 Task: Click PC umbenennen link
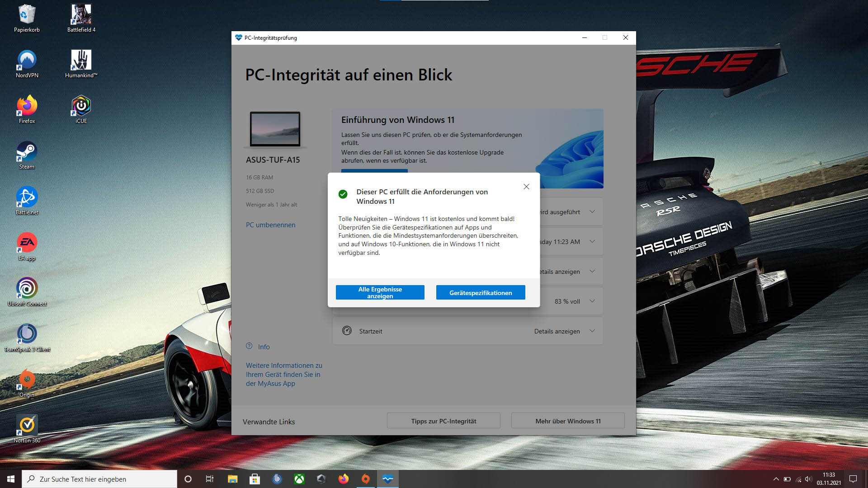[x=270, y=225]
